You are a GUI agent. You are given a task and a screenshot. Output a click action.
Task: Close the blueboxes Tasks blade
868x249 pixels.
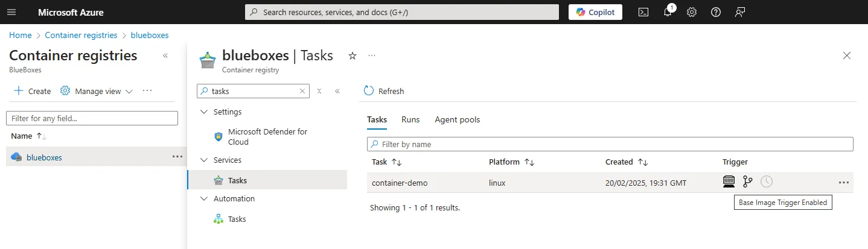[847, 55]
